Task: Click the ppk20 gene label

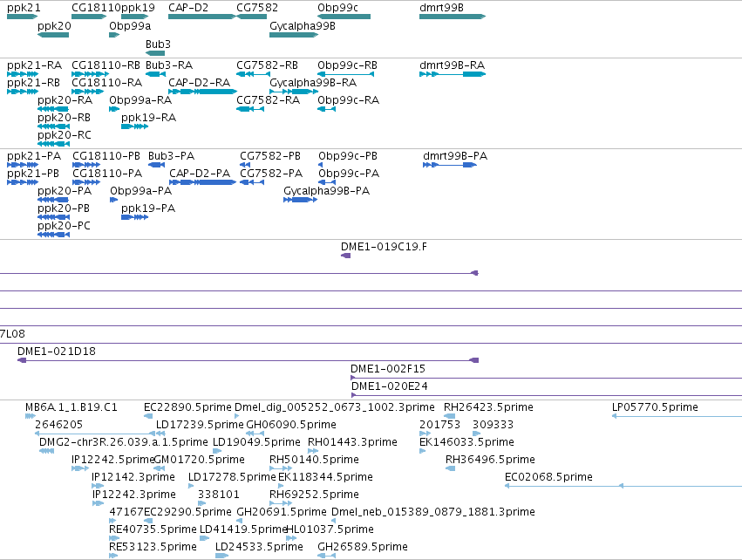Action: click(x=54, y=26)
